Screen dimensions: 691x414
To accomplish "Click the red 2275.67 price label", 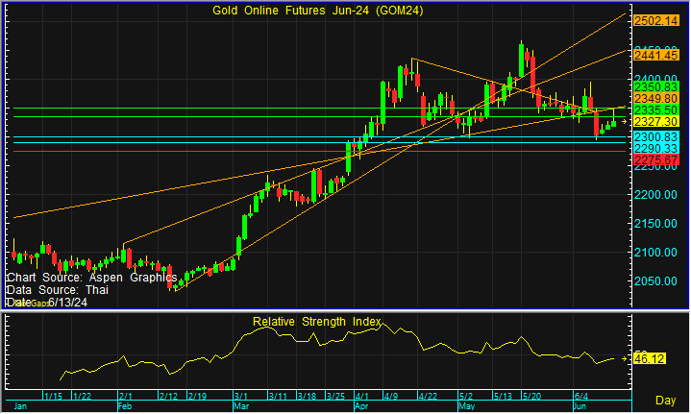I will [x=656, y=160].
